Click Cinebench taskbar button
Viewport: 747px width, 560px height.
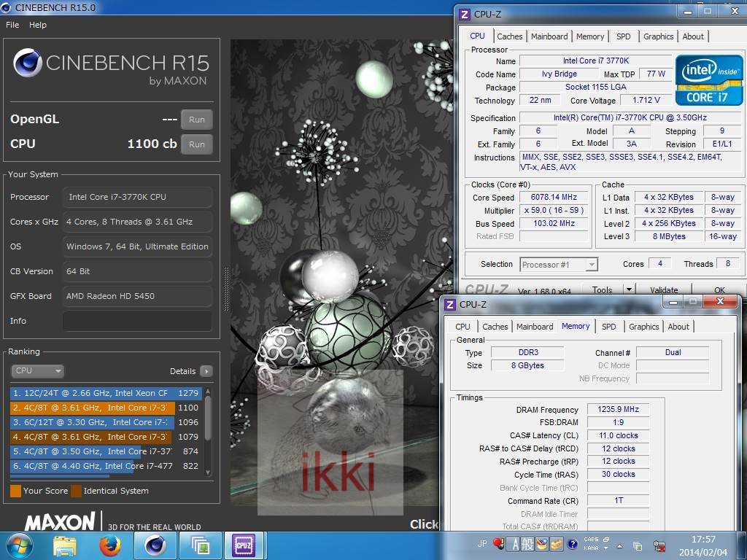[x=155, y=545]
